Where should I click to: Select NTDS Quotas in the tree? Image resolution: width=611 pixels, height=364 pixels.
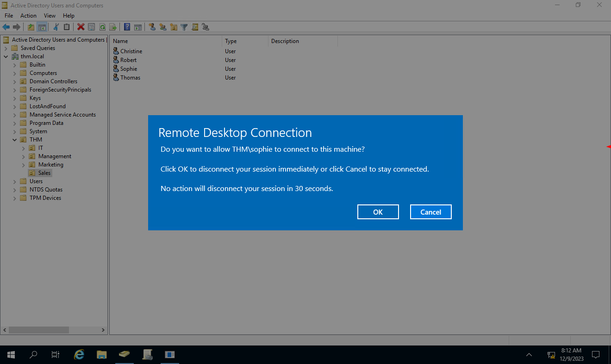pyautogui.click(x=46, y=190)
